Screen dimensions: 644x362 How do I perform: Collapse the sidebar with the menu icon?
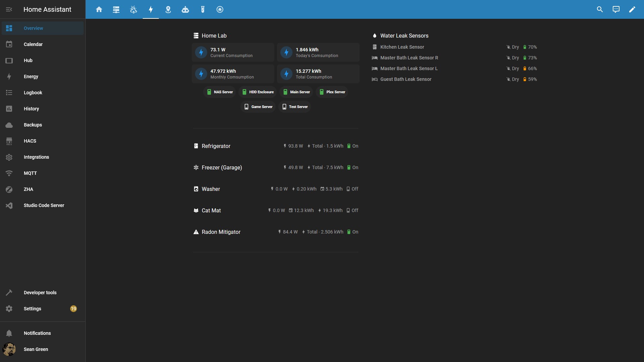[9, 9]
